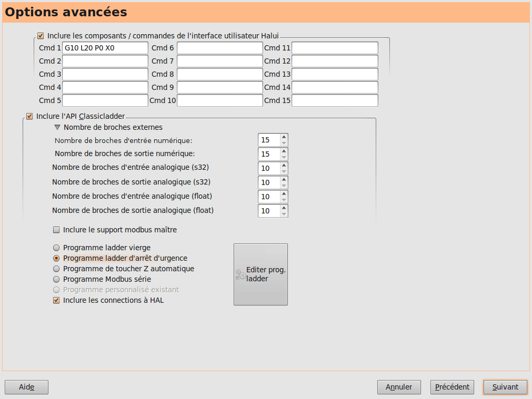Image resolution: width=532 pixels, height=399 pixels.
Task: Click the Aide button
Action: tap(26, 387)
